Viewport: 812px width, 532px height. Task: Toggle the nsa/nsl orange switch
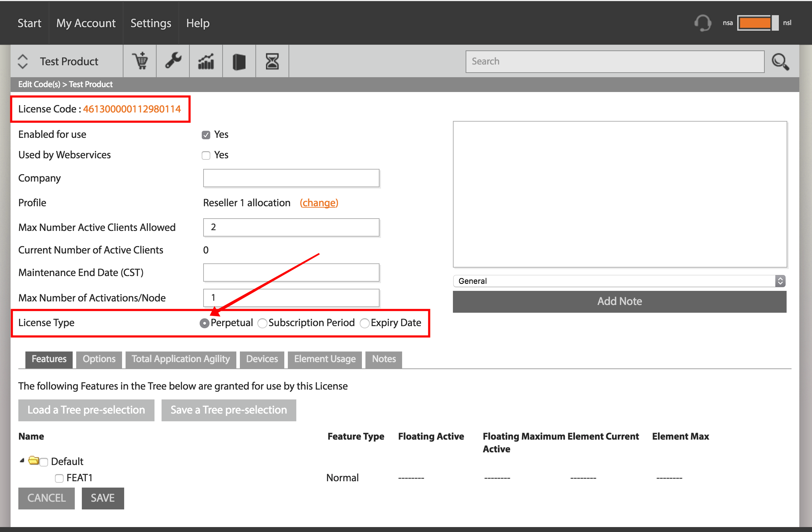758,23
